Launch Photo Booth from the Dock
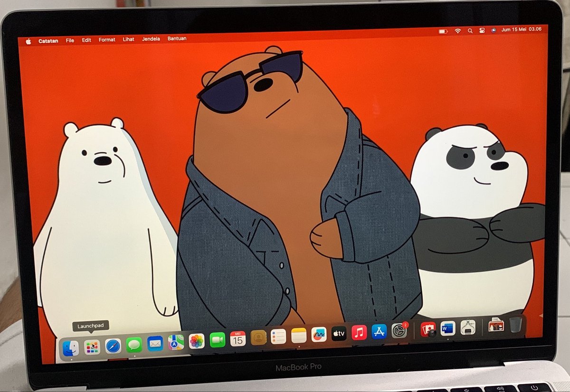The height and width of the screenshot is (392, 570). 428,329
